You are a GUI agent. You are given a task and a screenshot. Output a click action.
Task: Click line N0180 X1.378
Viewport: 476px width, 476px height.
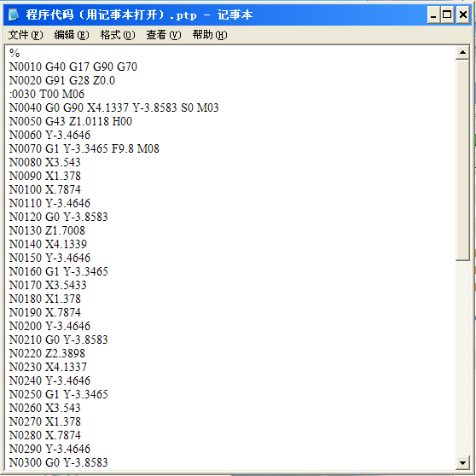(x=45, y=299)
